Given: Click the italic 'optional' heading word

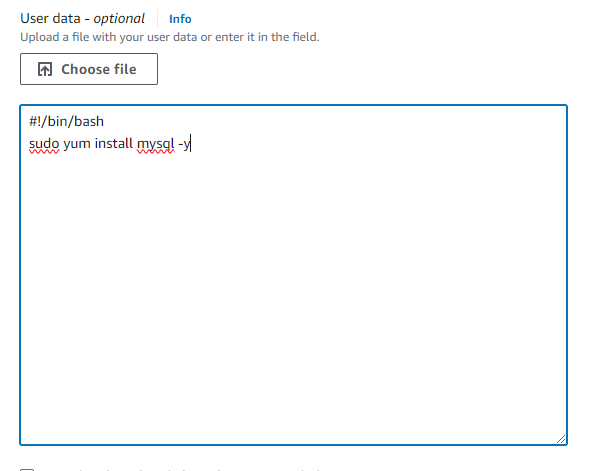Looking at the screenshot, I should (x=119, y=19).
